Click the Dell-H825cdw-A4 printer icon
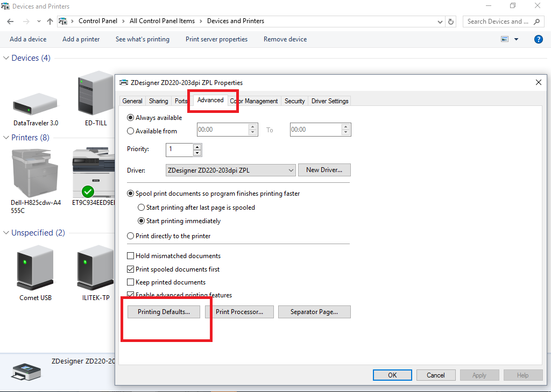Image resolution: width=551 pixels, height=392 pixels. coord(36,172)
